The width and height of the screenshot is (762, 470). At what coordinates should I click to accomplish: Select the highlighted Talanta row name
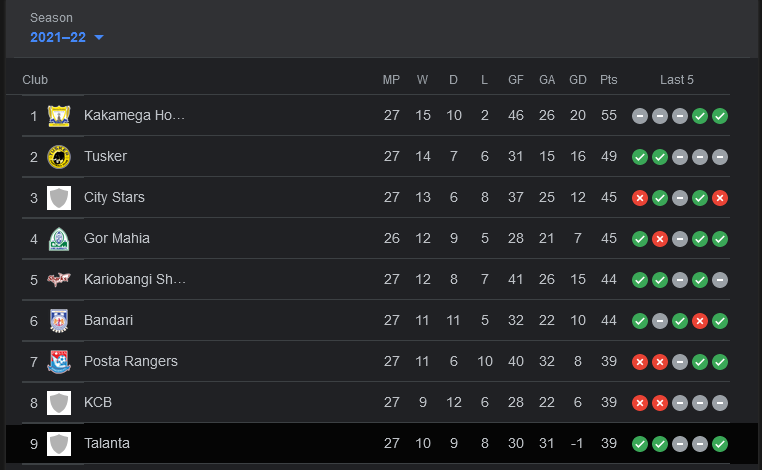tap(107, 443)
